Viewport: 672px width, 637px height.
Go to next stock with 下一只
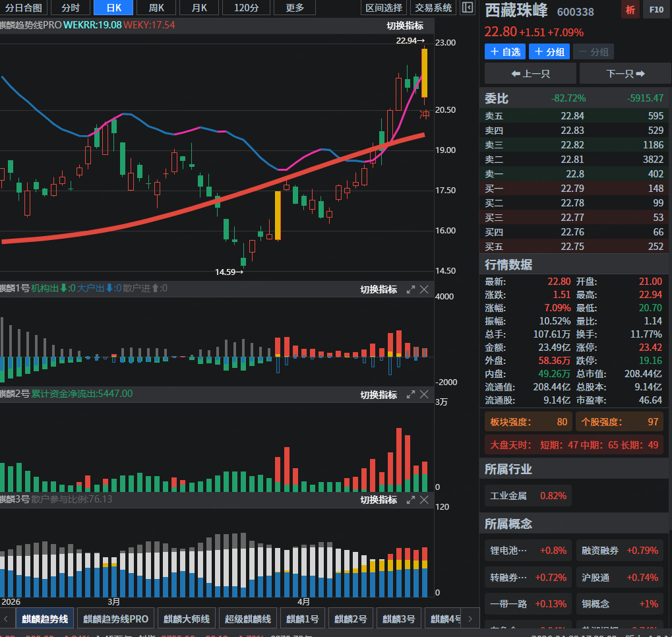625,74
